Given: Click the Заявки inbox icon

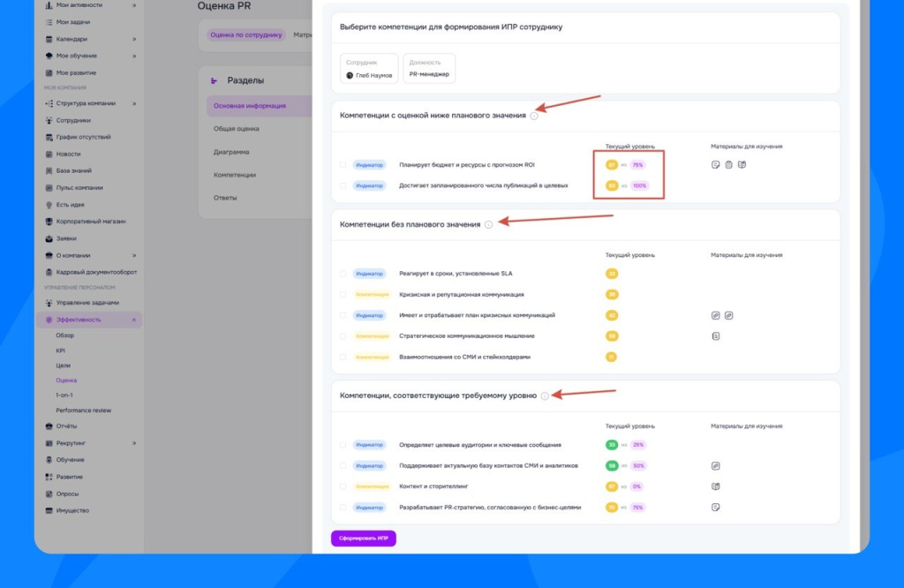Looking at the screenshot, I should coord(49,238).
